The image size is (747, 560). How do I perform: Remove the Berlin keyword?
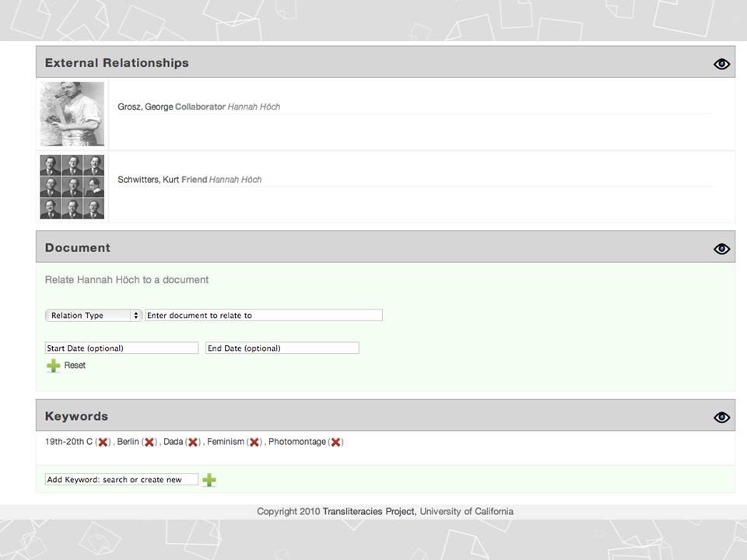click(x=149, y=442)
